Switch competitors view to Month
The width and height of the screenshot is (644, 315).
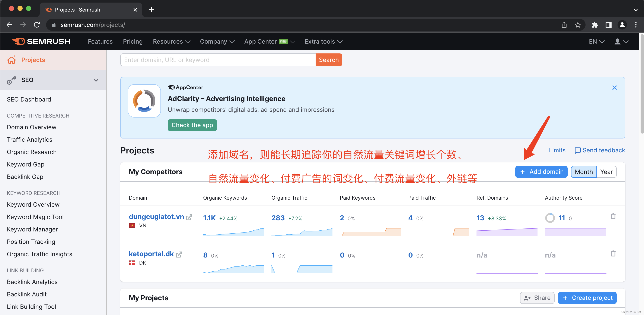(x=583, y=172)
